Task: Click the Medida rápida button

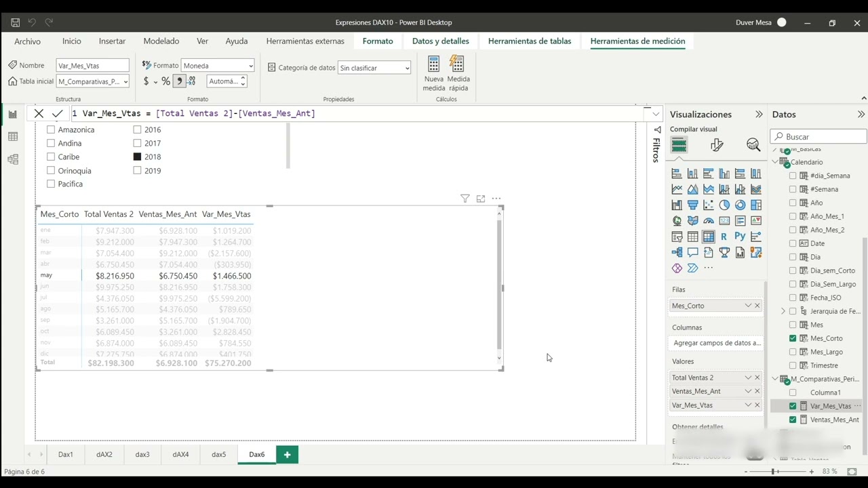Action: [458, 74]
